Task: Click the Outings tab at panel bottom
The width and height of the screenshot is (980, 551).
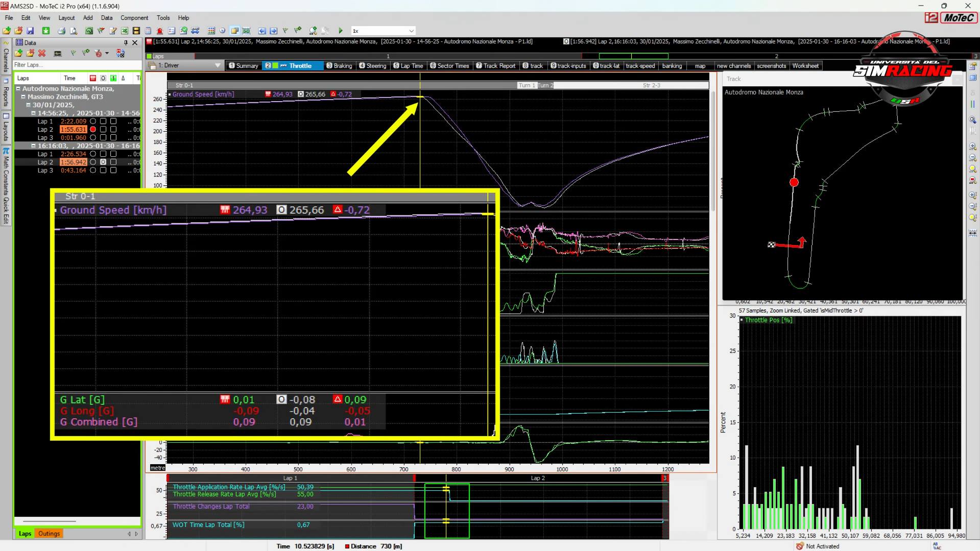Action: pyautogui.click(x=49, y=534)
